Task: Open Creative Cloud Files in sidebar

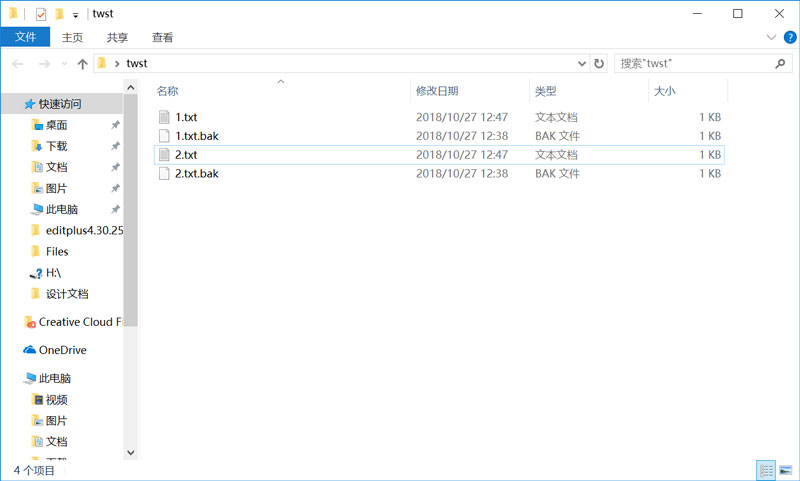Action: (80, 322)
